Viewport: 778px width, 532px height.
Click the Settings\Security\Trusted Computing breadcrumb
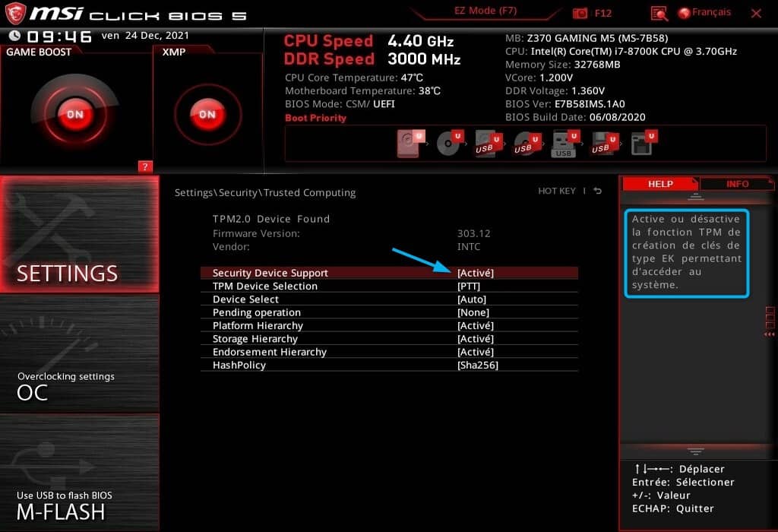pos(265,192)
